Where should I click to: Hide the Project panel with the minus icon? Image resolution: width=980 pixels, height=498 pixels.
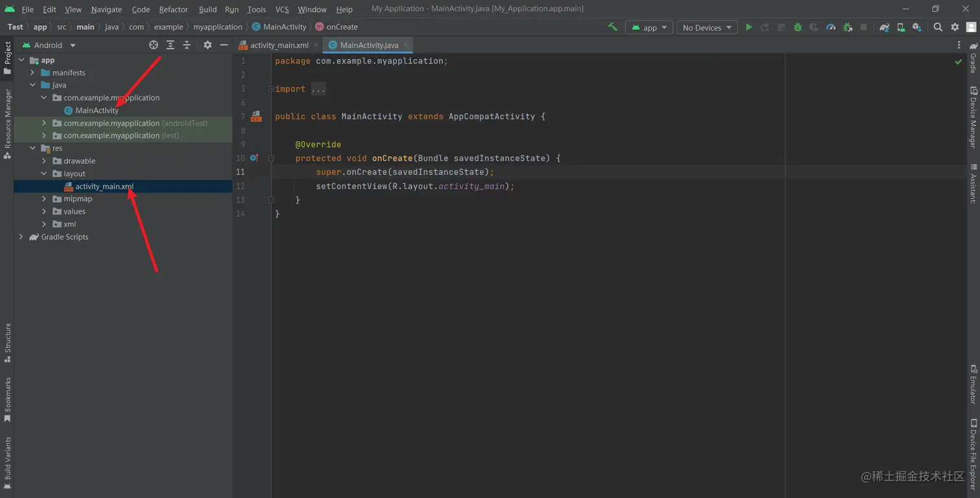point(224,45)
